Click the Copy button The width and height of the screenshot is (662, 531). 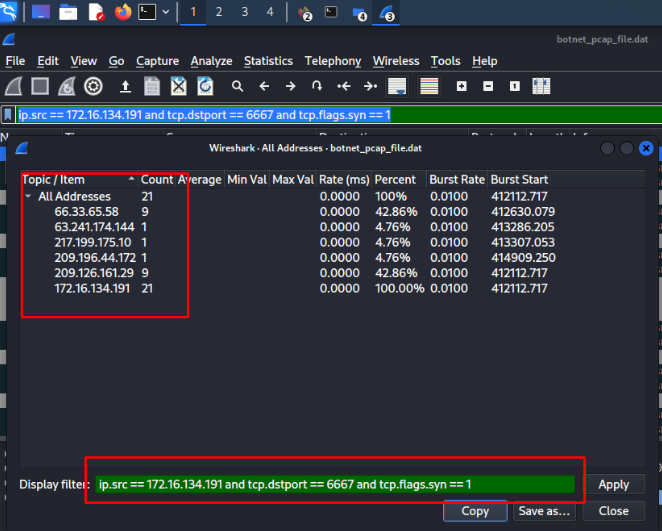pos(475,511)
